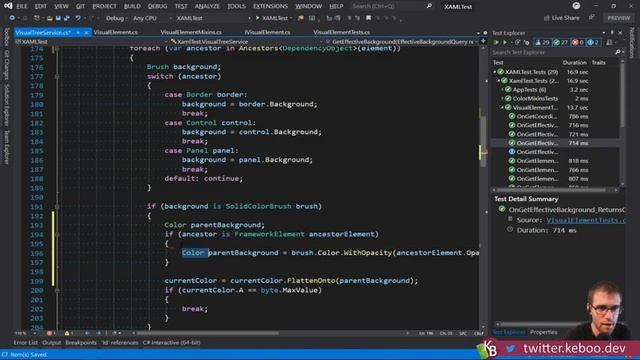640x360 pixels.
Task: Open the ANALYZE menu
Action: tap(207, 6)
